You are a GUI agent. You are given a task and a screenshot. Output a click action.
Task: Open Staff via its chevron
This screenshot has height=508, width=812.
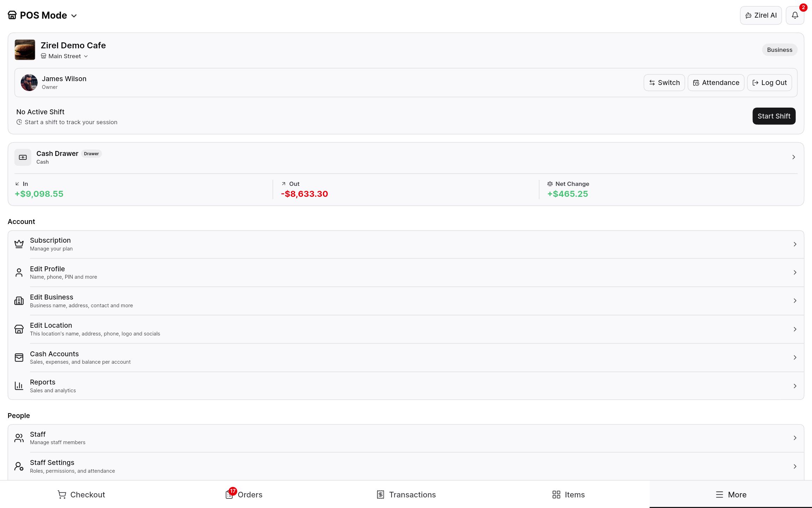coord(795,438)
